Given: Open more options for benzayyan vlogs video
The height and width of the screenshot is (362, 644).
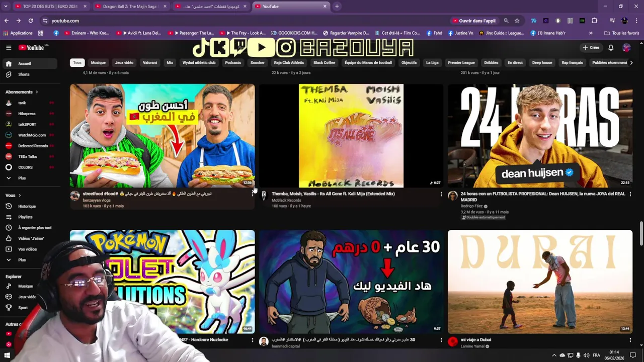Looking at the screenshot, I should [253, 194].
